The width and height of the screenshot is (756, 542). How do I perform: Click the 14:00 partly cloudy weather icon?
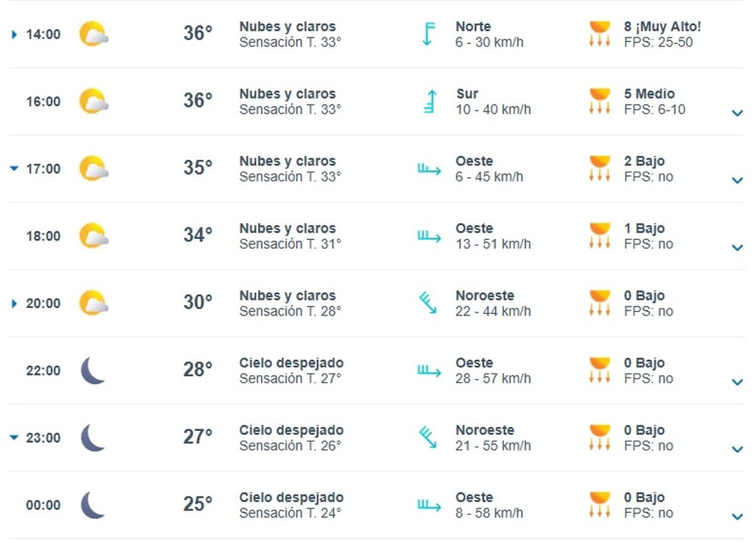click(x=94, y=33)
